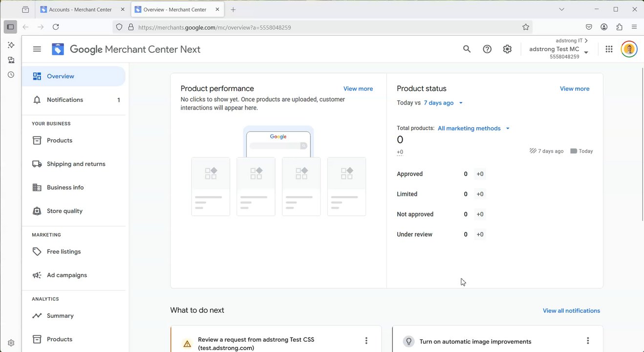Screen dimensions: 644x352
Task: Open the All marketing methods dropdown
Action: pyautogui.click(x=473, y=128)
